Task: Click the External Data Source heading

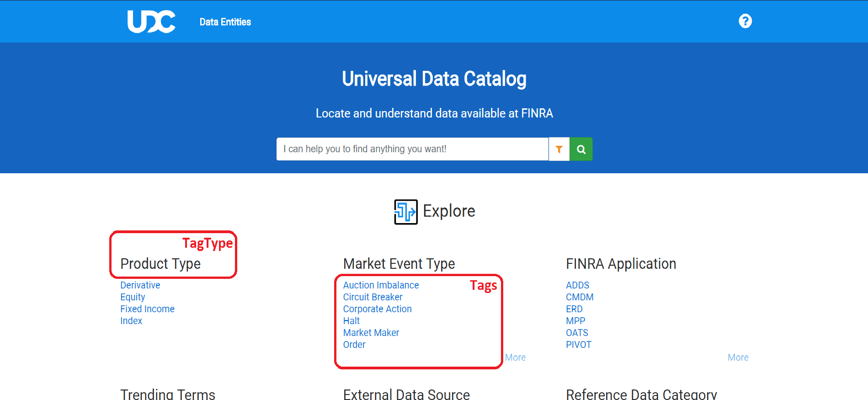Action: pyautogui.click(x=406, y=395)
